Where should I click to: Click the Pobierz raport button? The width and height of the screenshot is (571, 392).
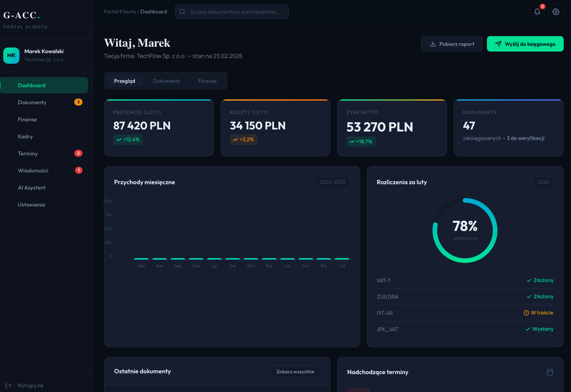point(452,44)
